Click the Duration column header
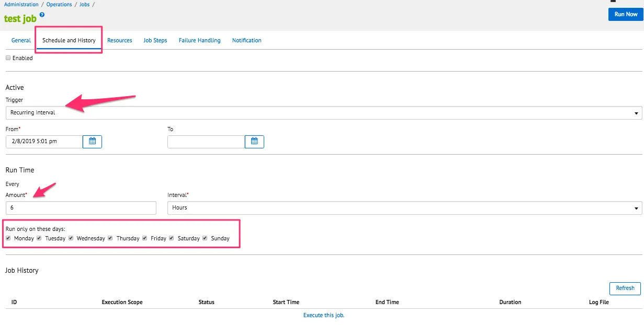 (x=511, y=302)
